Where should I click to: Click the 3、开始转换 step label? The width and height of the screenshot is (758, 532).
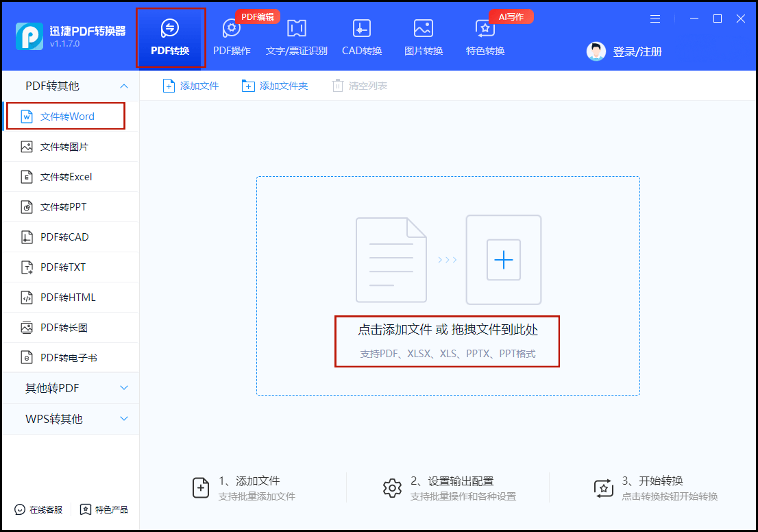click(x=652, y=481)
